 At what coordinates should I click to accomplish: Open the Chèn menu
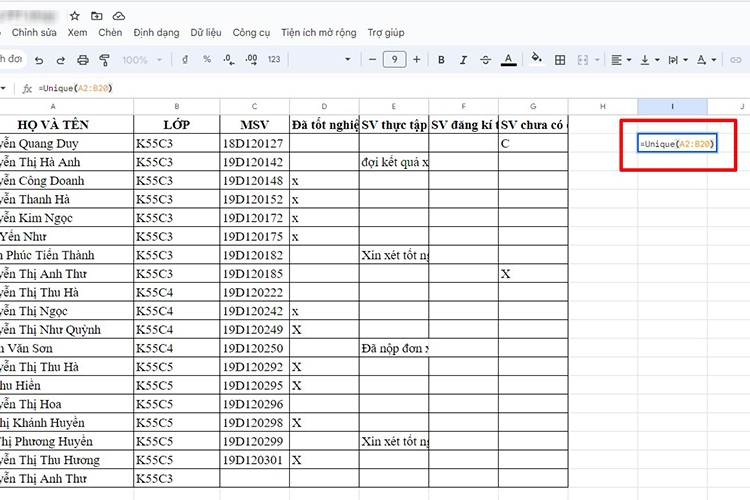click(110, 33)
